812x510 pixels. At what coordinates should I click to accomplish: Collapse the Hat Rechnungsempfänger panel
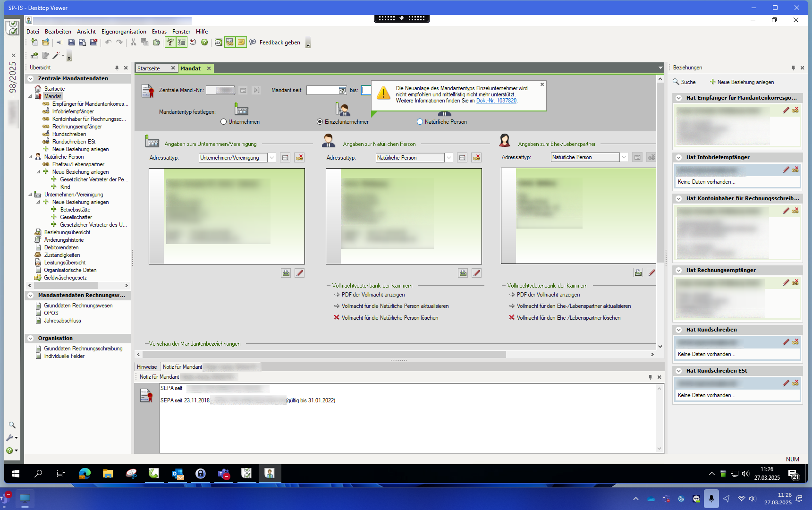678,271
